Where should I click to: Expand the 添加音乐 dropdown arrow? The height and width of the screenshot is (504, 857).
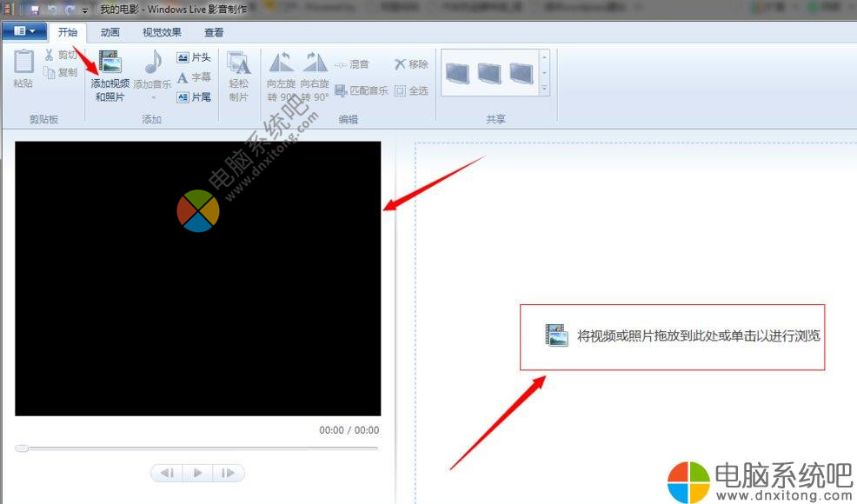pyautogui.click(x=153, y=97)
